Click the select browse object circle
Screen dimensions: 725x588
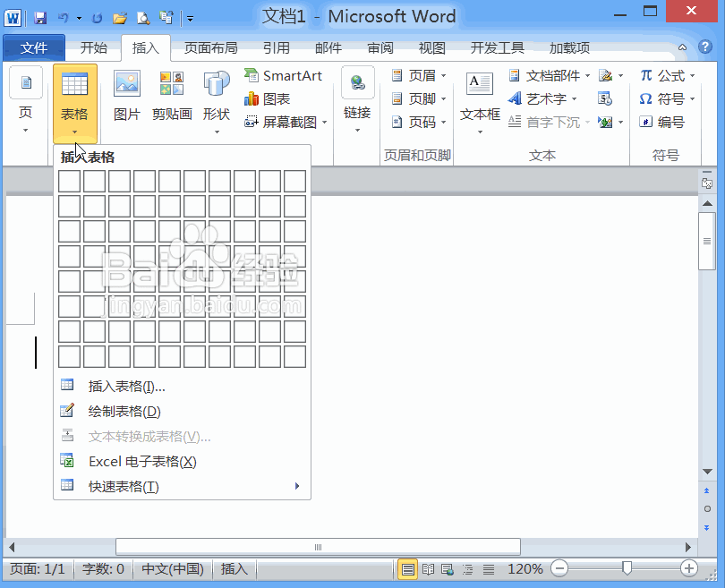click(x=707, y=509)
